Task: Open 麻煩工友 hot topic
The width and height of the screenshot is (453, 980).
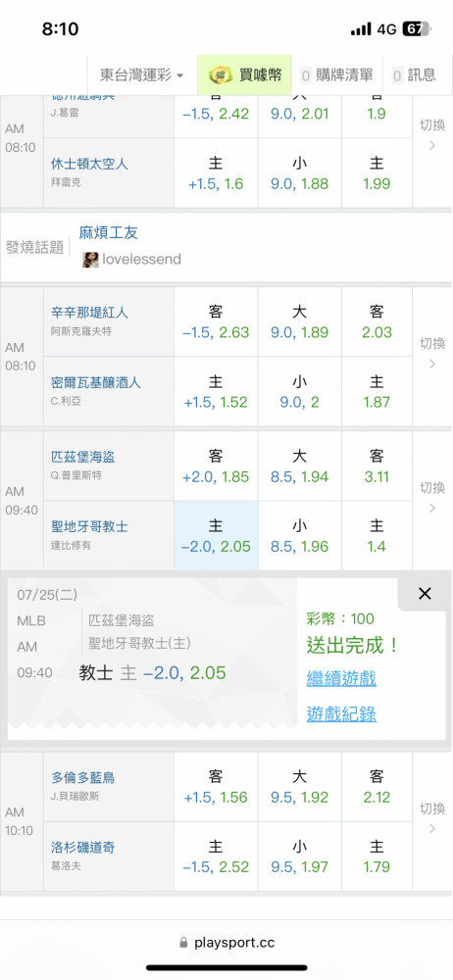Action: click(108, 233)
